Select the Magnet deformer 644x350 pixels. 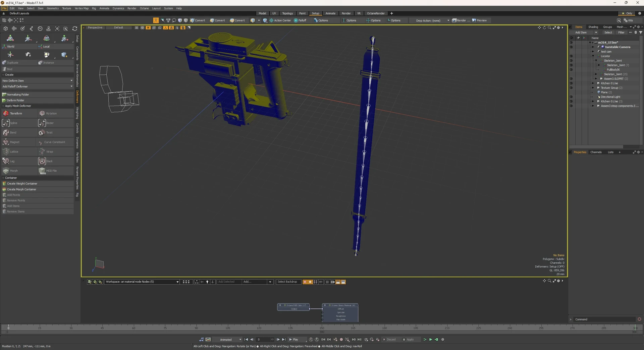pyautogui.click(x=19, y=142)
